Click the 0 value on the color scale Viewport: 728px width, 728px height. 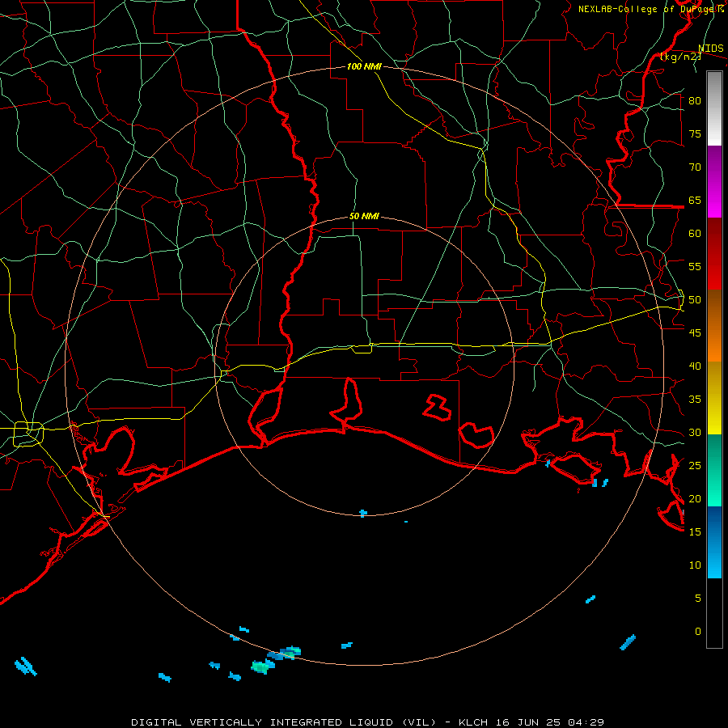click(698, 632)
